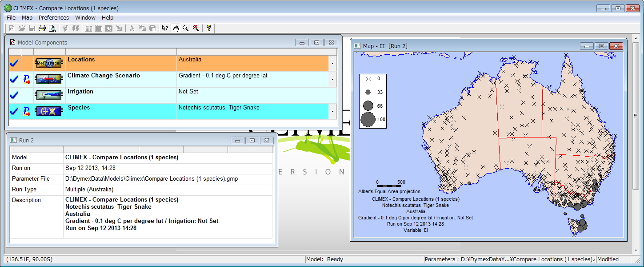Toggle the checkmark for Irrigation row
This screenshot has width=644, height=267.
(x=14, y=95)
